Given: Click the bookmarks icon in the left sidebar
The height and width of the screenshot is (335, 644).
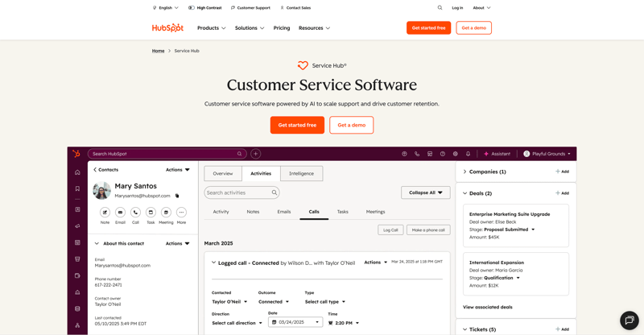Looking at the screenshot, I should click(77, 188).
